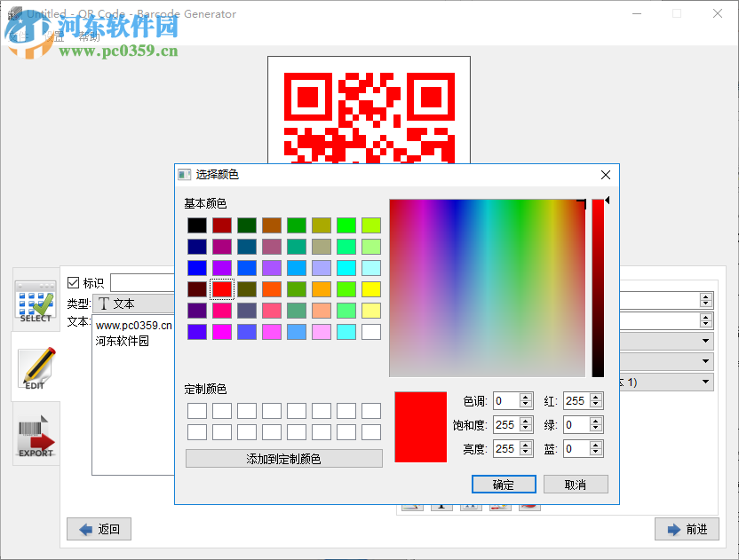Click the 添加到定制颜色 button
Screen dimensions: 739x560
pos(283,458)
